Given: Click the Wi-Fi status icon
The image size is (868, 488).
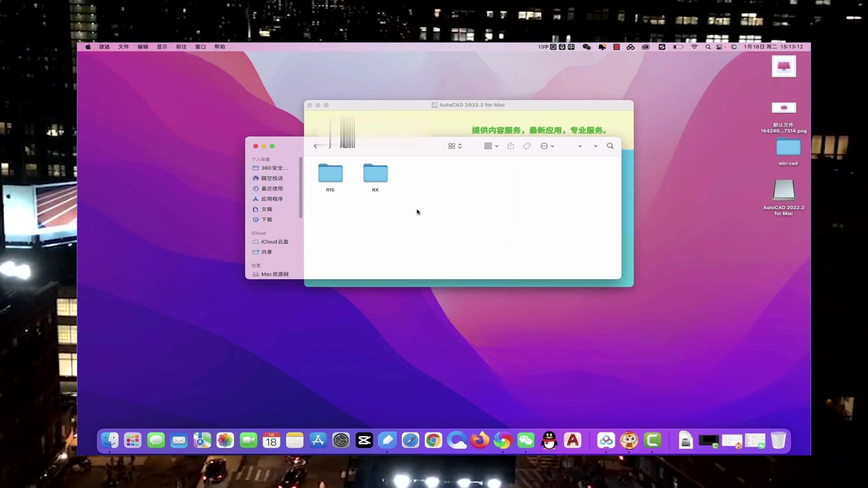Looking at the screenshot, I should click(694, 47).
